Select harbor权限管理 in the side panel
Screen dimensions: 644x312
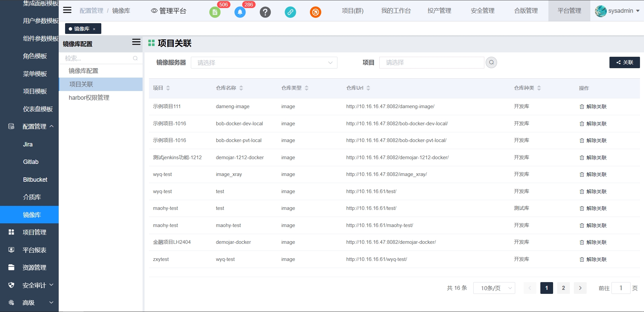coord(89,98)
